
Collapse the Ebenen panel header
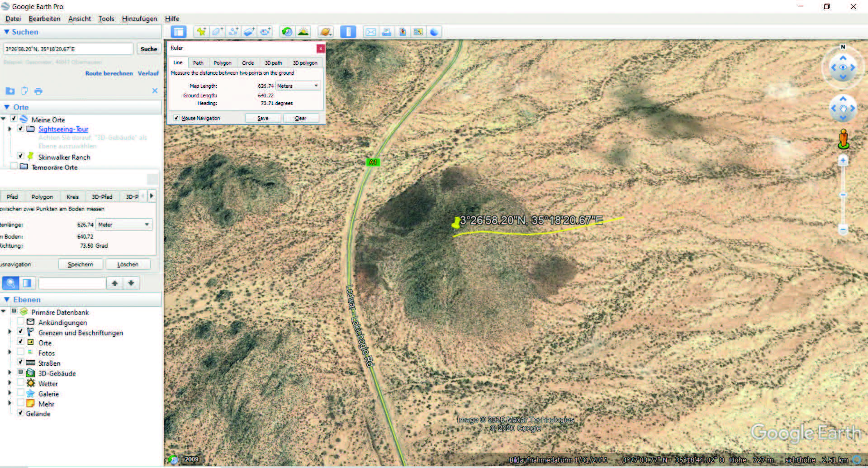7,300
